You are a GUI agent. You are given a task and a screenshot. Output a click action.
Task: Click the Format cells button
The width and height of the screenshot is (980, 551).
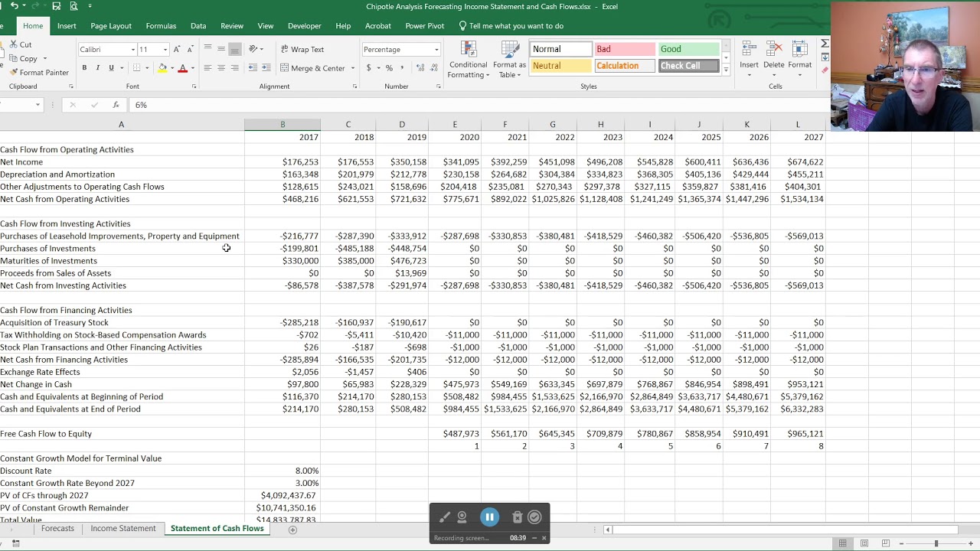[799, 58]
